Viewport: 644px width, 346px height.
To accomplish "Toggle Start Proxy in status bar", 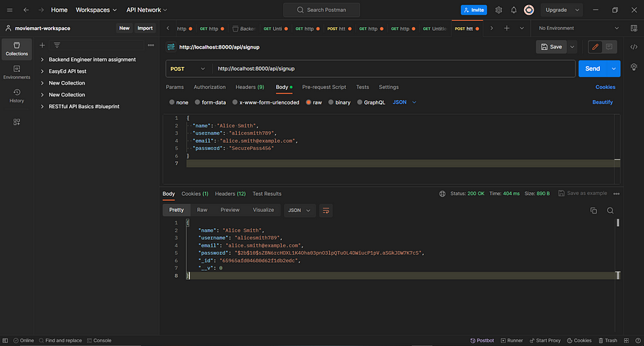I will (x=545, y=340).
